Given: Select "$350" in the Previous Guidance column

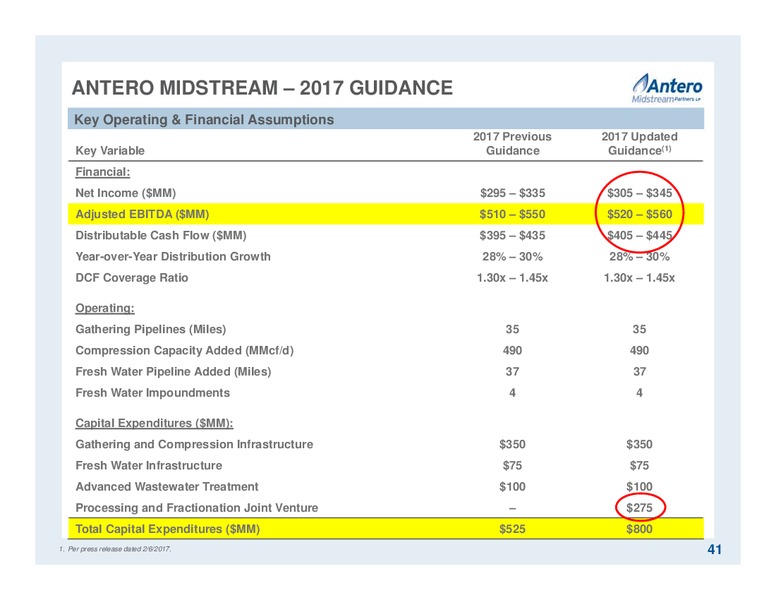Looking at the screenshot, I should (x=512, y=445).
